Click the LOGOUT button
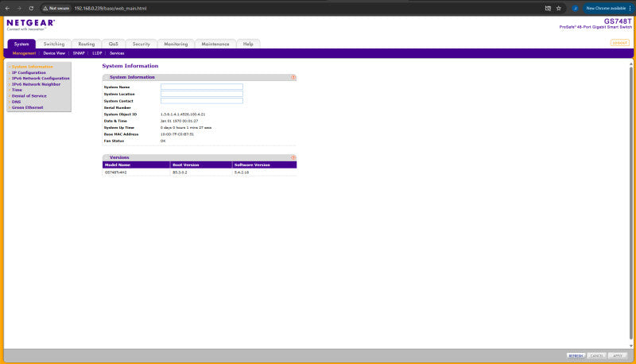 [x=619, y=43]
